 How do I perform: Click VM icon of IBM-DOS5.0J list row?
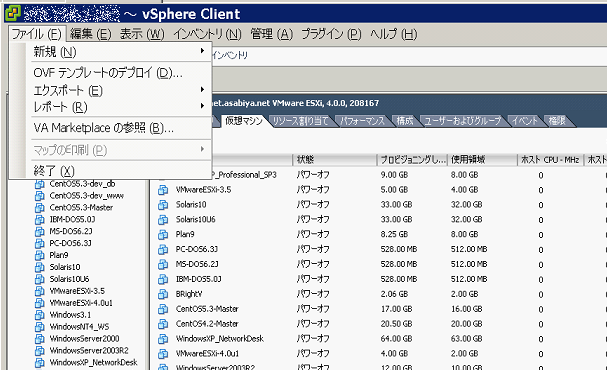163,279
